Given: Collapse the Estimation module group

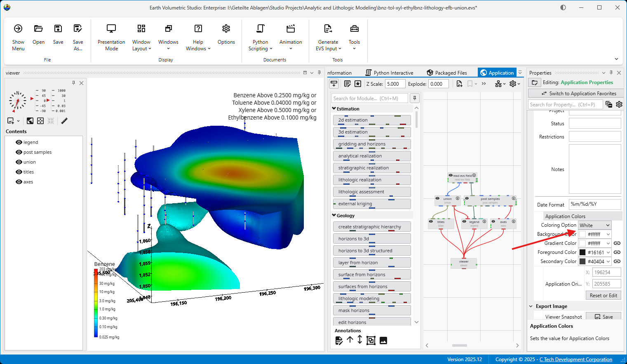Looking at the screenshot, I should (334, 109).
